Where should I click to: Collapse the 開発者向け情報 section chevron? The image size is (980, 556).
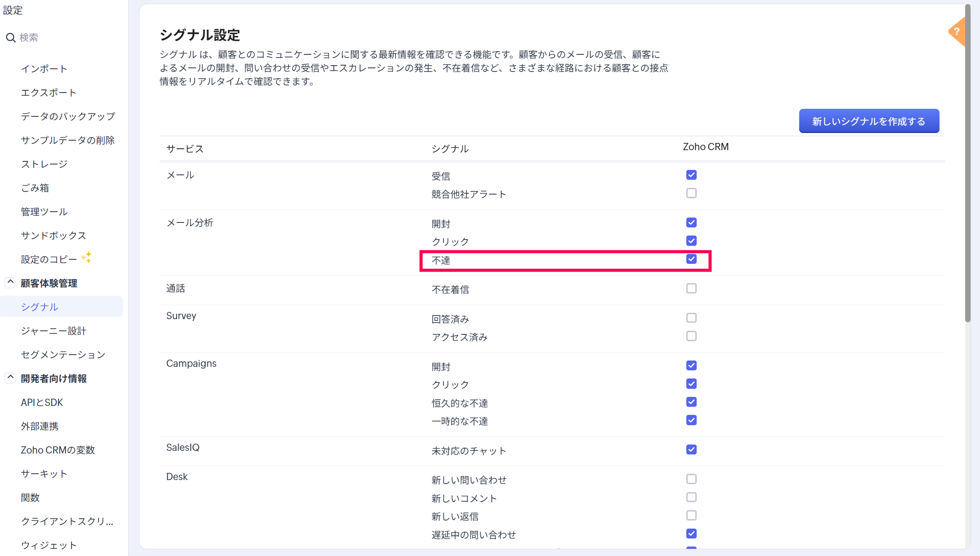pyautogui.click(x=10, y=378)
